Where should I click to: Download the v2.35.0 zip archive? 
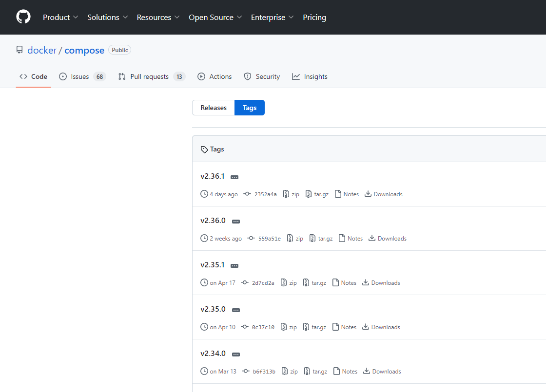(289, 327)
